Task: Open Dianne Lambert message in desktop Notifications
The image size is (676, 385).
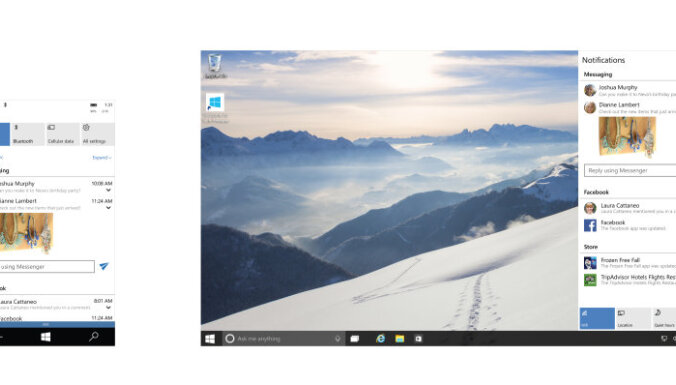Action: tap(629, 107)
